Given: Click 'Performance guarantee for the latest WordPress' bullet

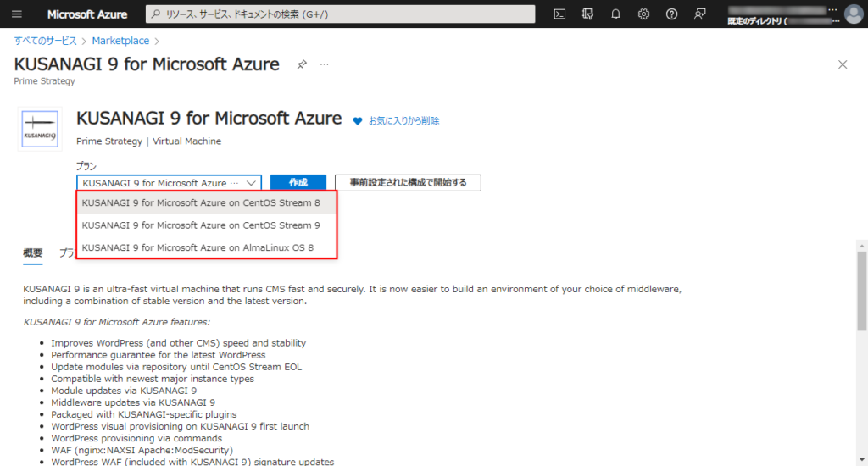Looking at the screenshot, I should point(158,355).
